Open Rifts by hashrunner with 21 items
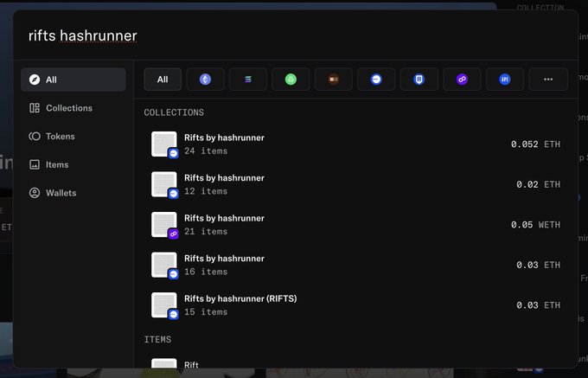The image size is (588, 378). click(355, 225)
